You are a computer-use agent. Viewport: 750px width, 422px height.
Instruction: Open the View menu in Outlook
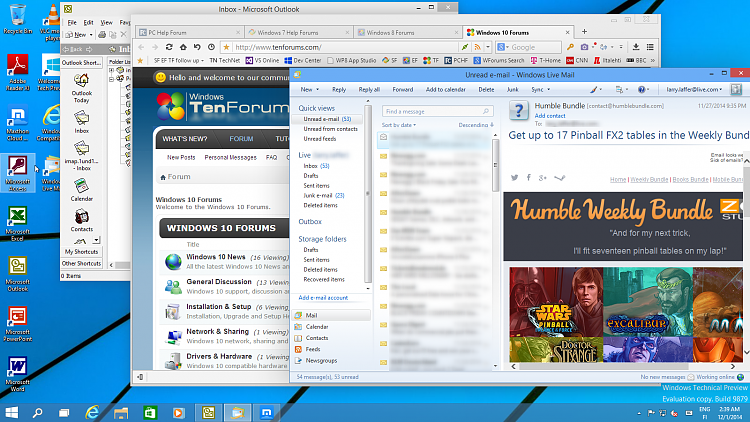[106, 22]
